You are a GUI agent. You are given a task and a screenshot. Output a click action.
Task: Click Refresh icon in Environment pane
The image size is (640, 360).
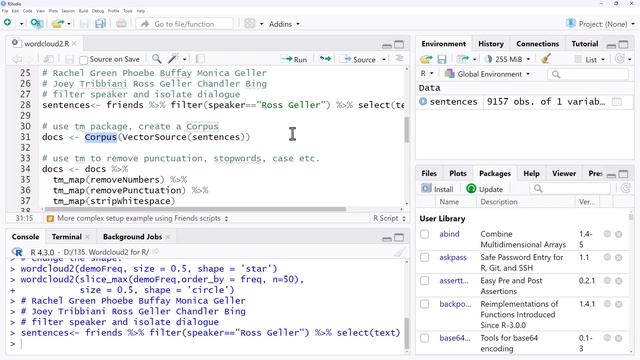coord(620,59)
